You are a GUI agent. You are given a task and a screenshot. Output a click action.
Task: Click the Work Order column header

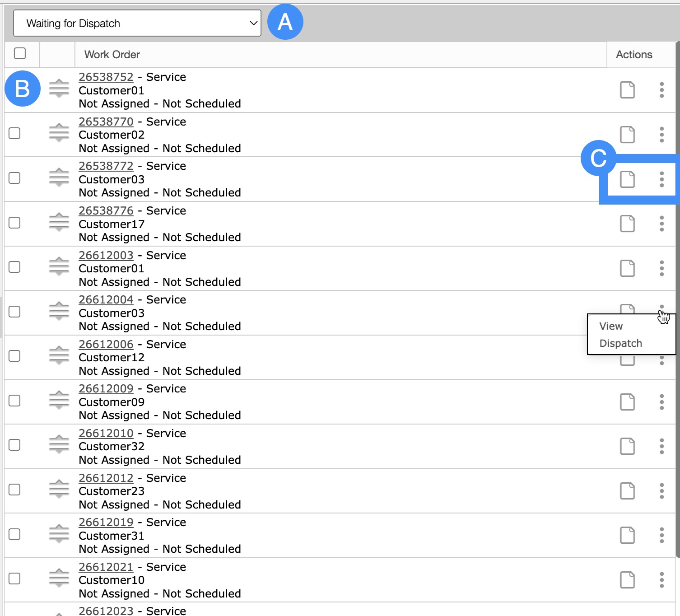pyautogui.click(x=112, y=55)
